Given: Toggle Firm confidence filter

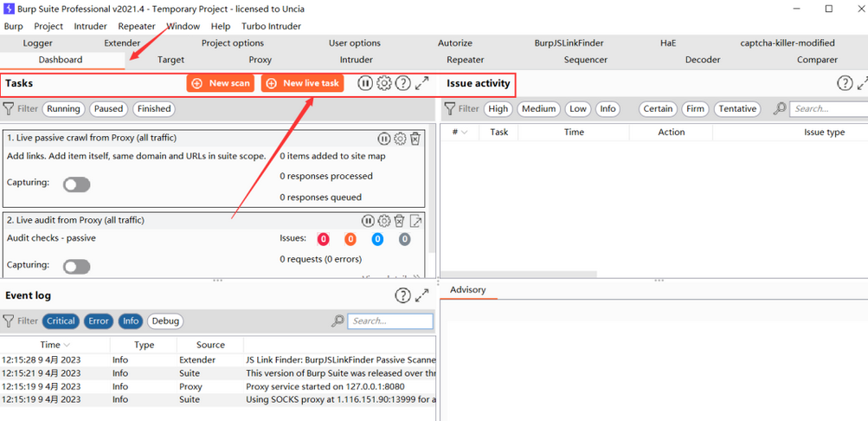Looking at the screenshot, I should 695,108.
